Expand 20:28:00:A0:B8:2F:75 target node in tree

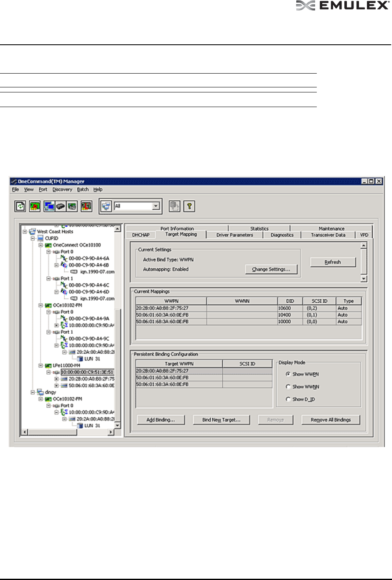point(57,379)
